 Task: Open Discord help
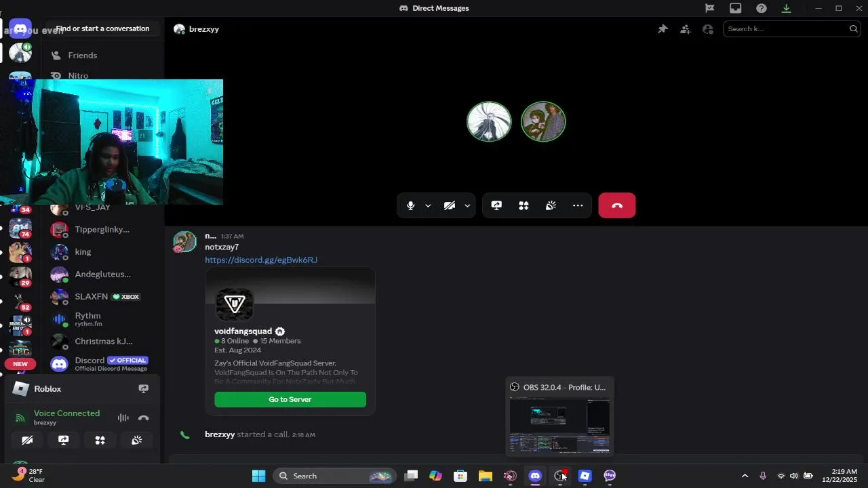(x=761, y=8)
